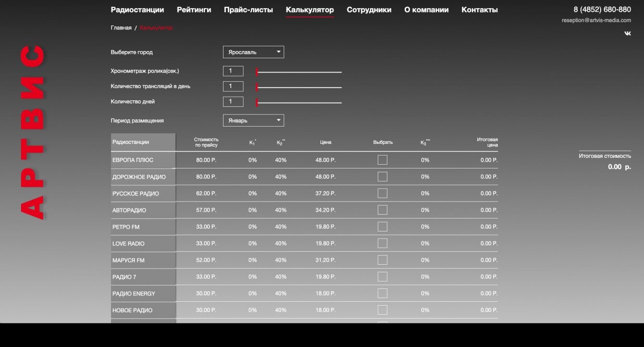Click the red АРТВИС logo
Screen dimensions: 644x347
pyautogui.click(x=33, y=132)
